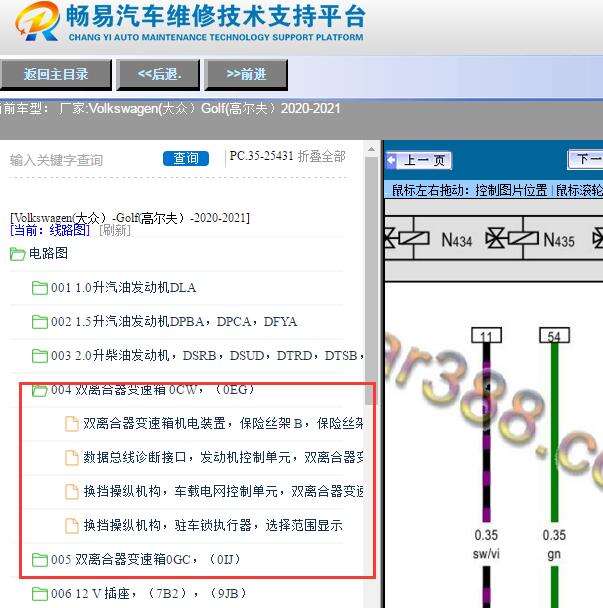Click the left arrow icon beside 上一页

pyautogui.click(x=391, y=160)
